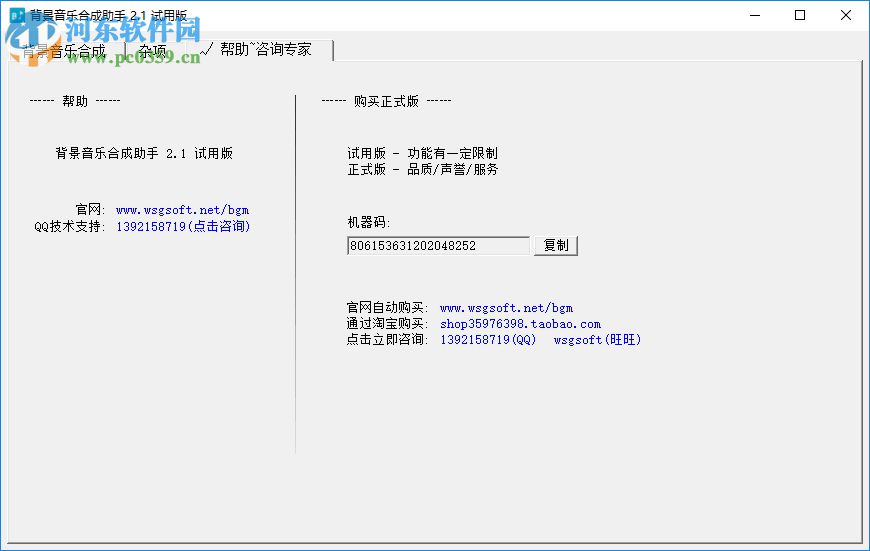
Task: Click the 点击立即咨询: label
Action: click(387, 340)
